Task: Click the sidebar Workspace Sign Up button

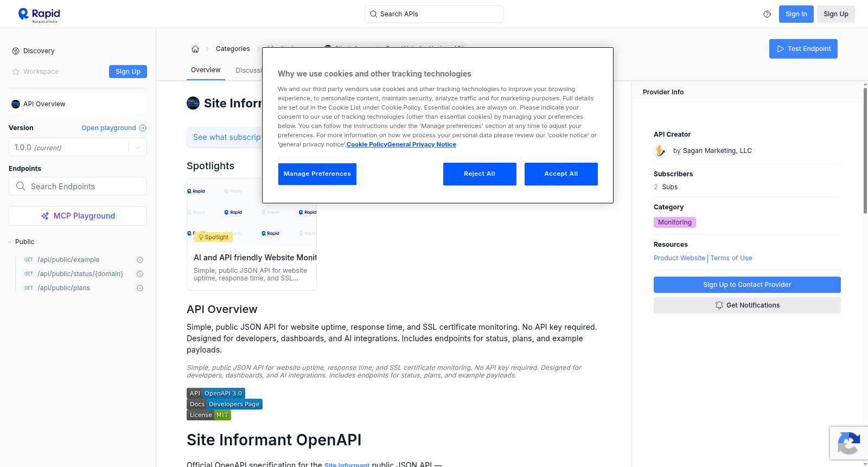Action: [128, 72]
